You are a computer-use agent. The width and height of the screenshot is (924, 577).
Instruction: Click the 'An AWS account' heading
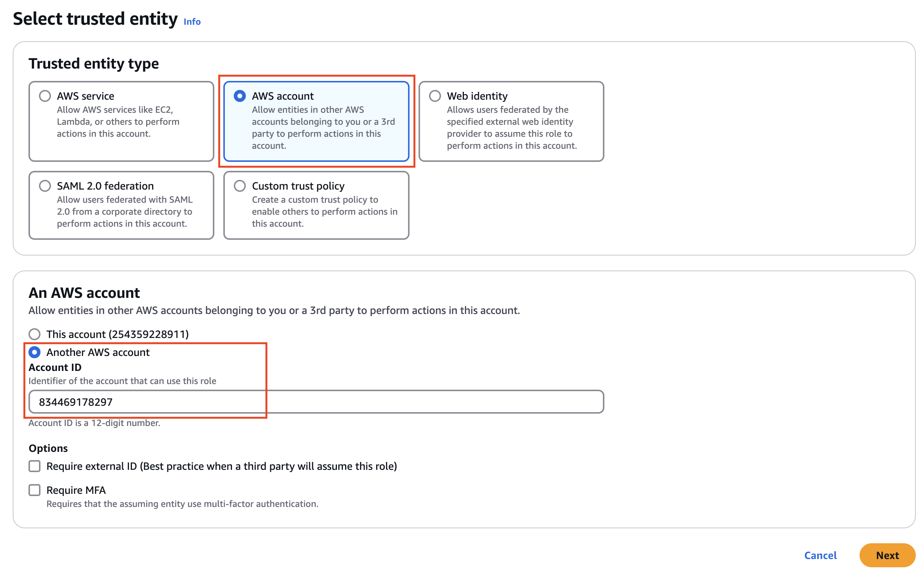[84, 293]
